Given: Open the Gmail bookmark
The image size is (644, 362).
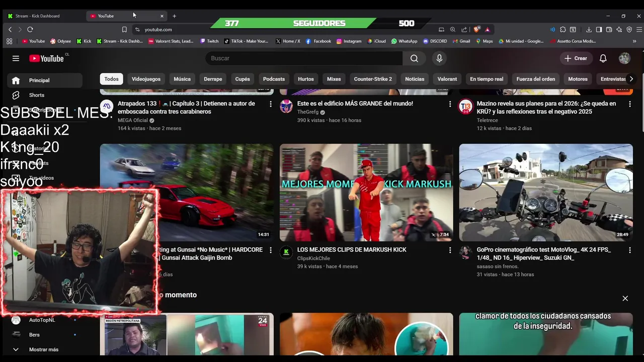Looking at the screenshot, I should pos(461,41).
